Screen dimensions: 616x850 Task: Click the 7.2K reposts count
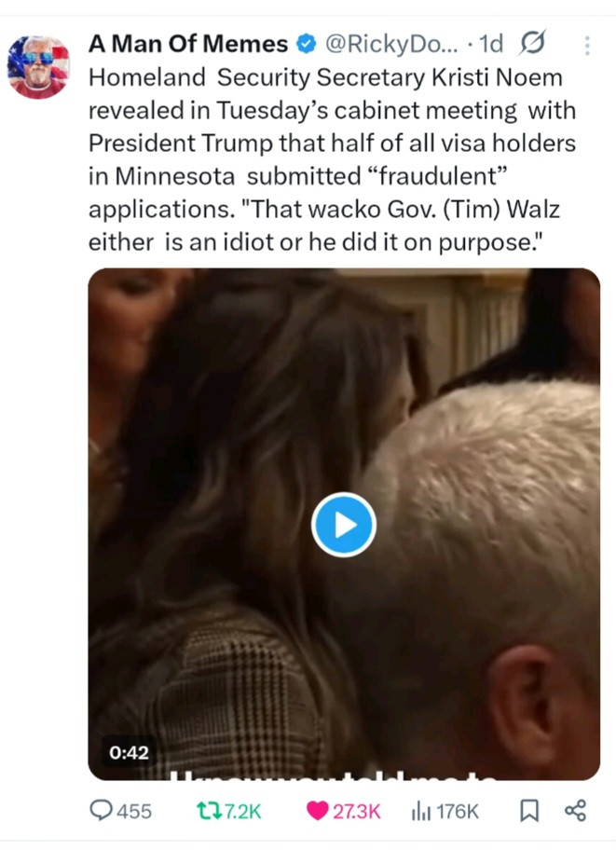click(242, 812)
